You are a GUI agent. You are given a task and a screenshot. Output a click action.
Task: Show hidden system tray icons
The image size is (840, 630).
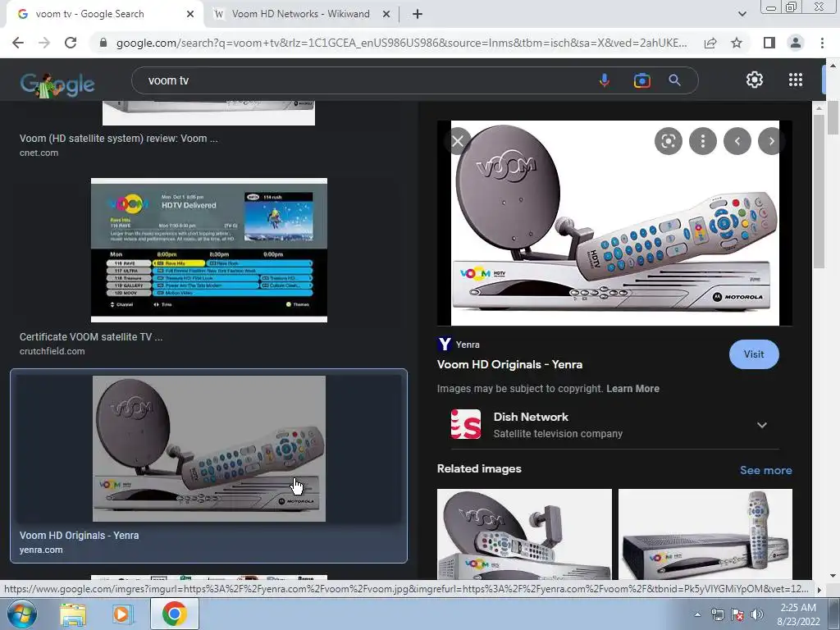tap(697, 614)
